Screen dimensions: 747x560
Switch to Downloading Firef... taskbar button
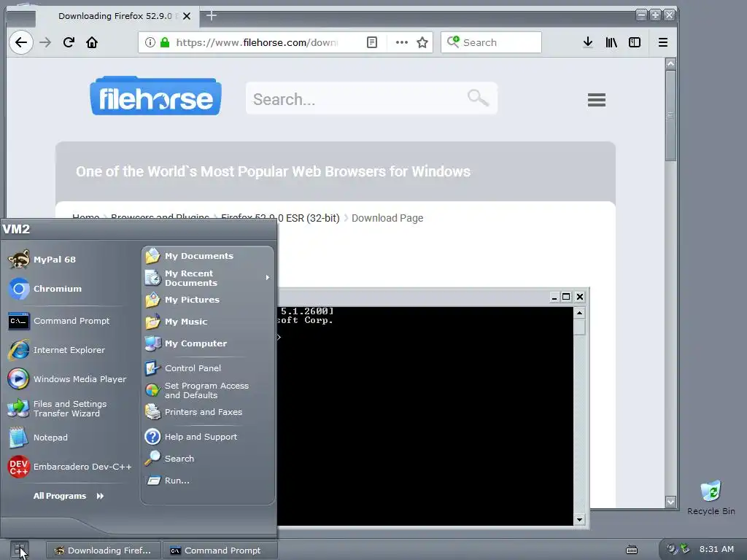(103, 551)
